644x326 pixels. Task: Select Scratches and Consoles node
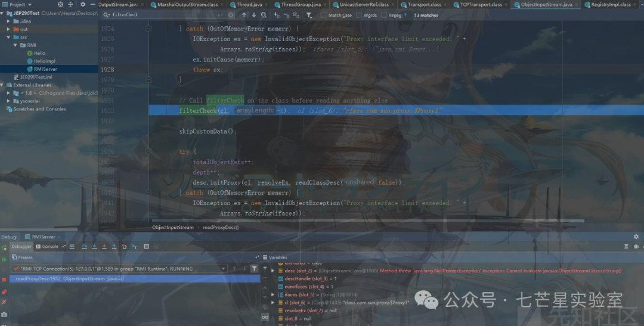[39, 109]
